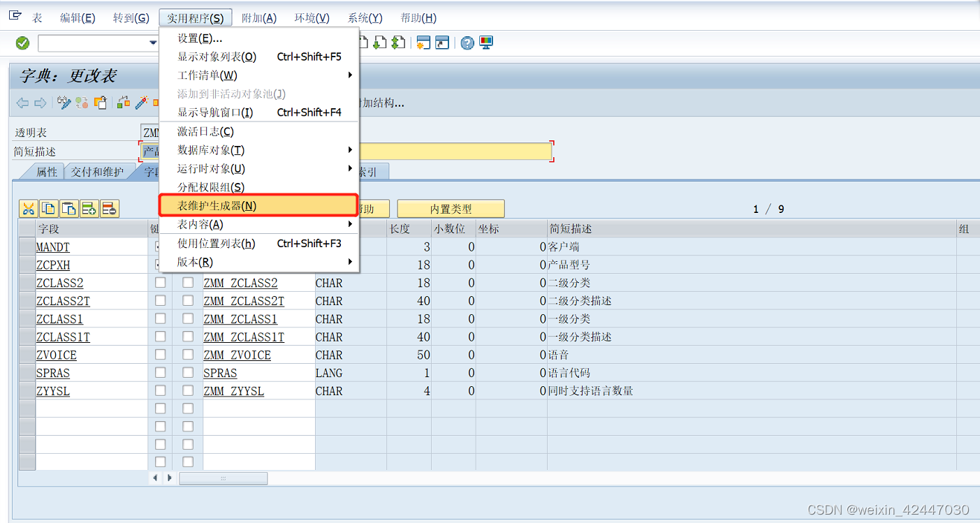The height and width of the screenshot is (523, 980).
Task: Click the Delete row icon with red minus
Action: coord(108,208)
